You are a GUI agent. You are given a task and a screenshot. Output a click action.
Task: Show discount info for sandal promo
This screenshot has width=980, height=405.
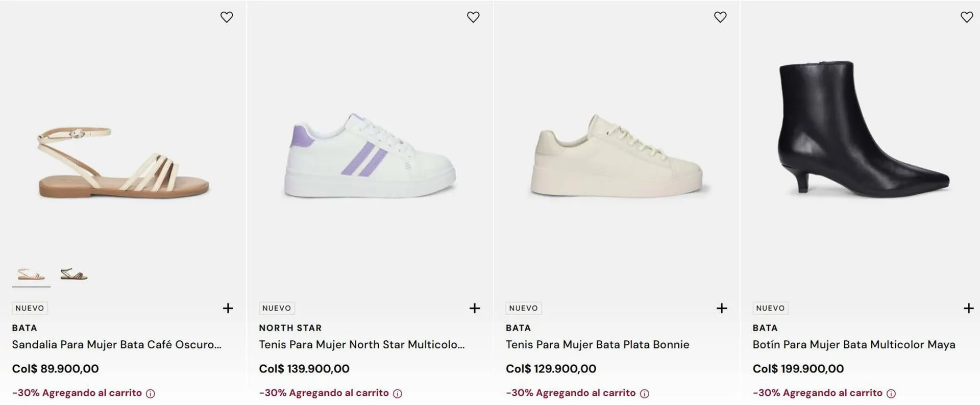click(151, 394)
